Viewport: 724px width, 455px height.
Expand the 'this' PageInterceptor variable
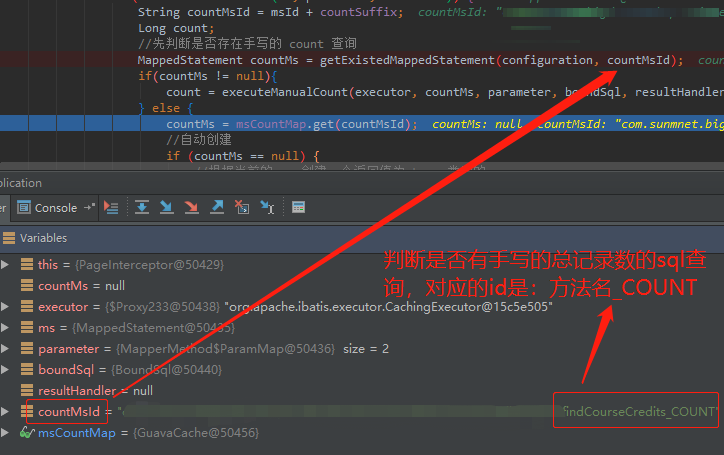tap(5, 264)
